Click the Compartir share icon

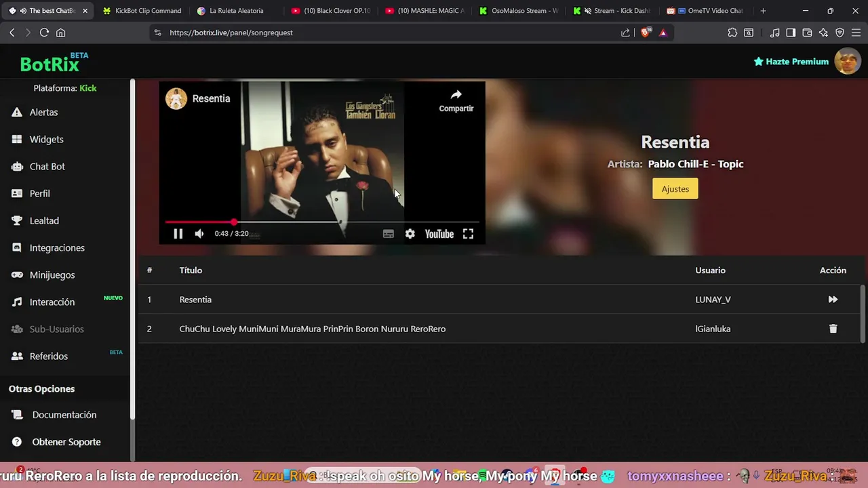click(x=456, y=100)
